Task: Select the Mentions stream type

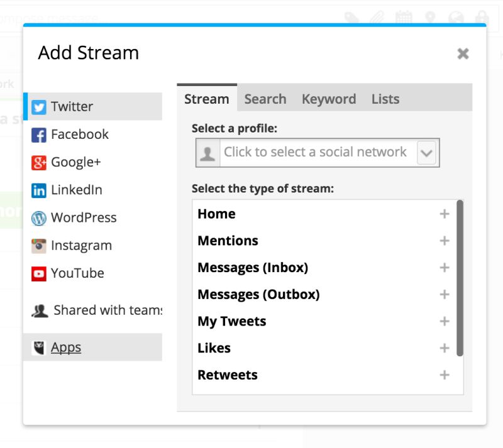Action: (x=324, y=241)
